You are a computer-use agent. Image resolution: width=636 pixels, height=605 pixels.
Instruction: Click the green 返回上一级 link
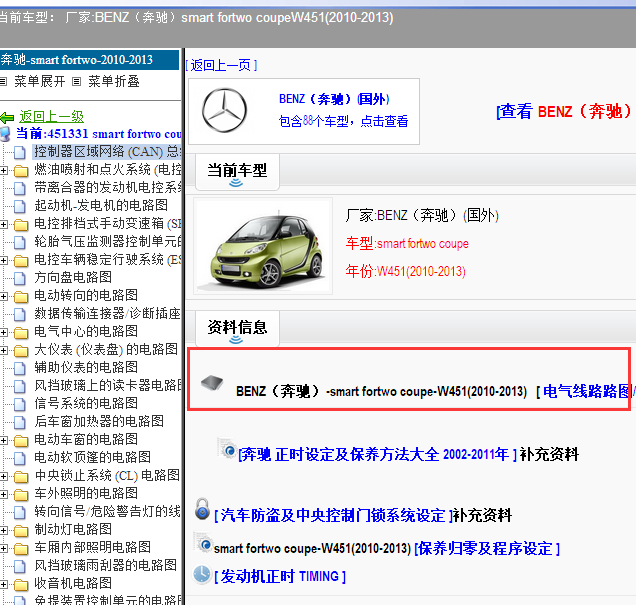point(52,117)
